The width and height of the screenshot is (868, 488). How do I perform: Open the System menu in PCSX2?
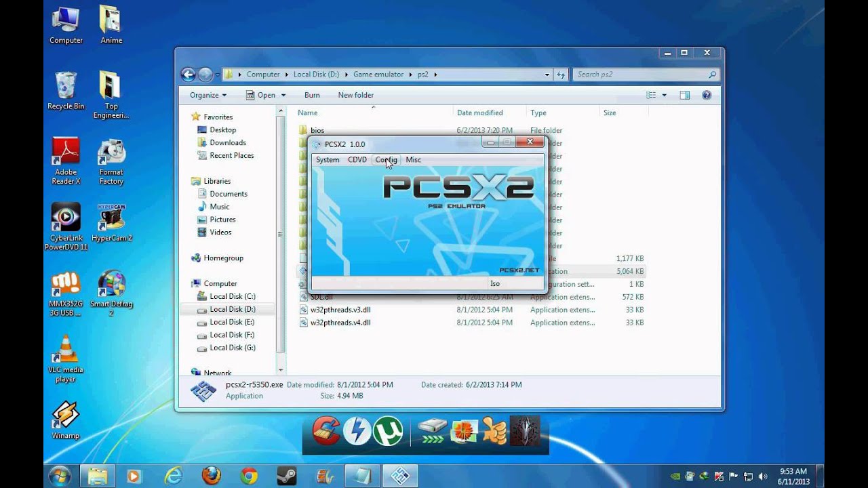328,160
